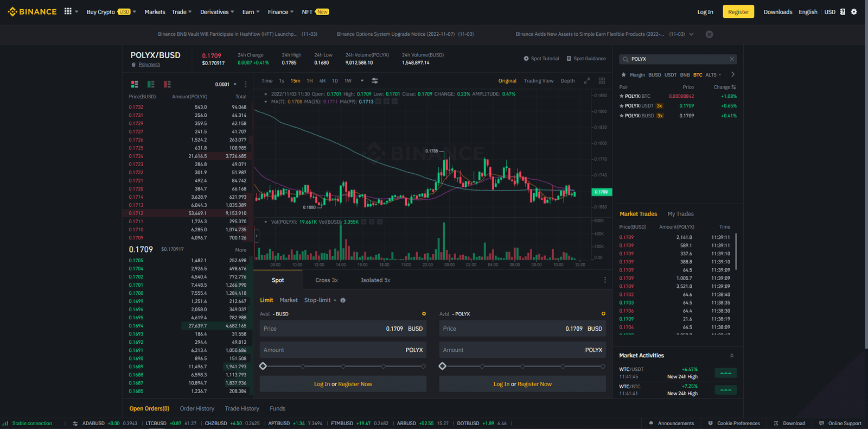
Task: Select 1H chart interval
Action: click(310, 81)
